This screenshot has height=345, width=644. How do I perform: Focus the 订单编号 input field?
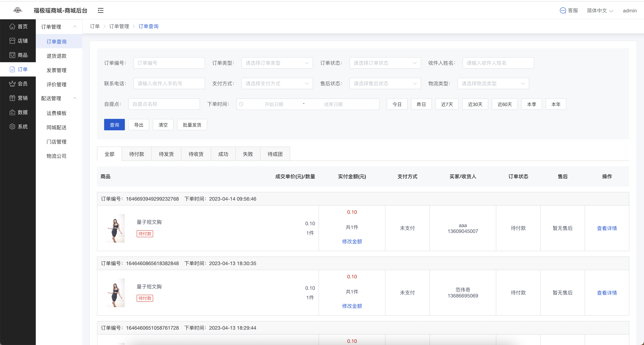[169, 63]
